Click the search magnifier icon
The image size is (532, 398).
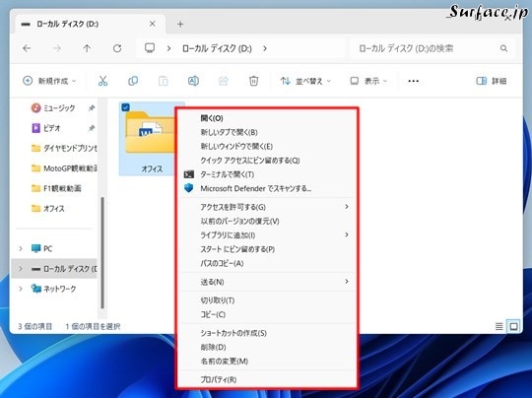[x=503, y=48]
